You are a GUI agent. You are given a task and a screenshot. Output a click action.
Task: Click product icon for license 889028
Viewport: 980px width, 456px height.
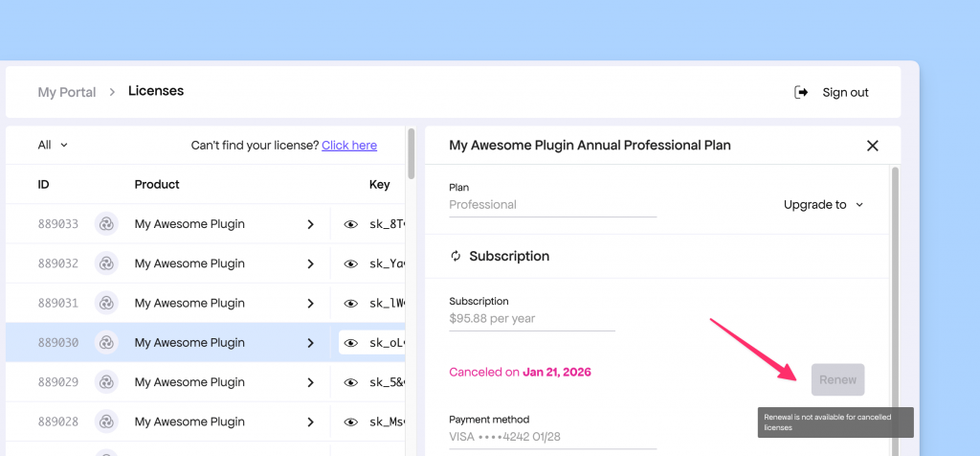pyautogui.click(x=106, y=422)
